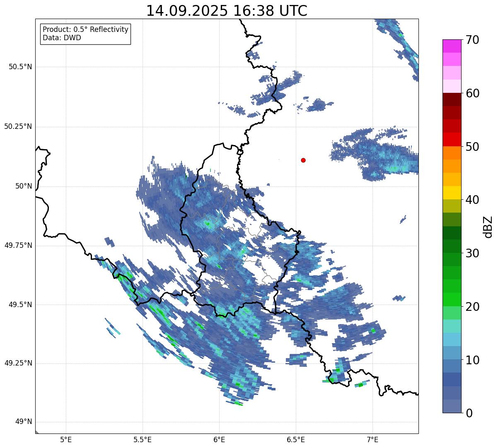
Task: Click the latitude label 50°N
Action: click(x=24, y=186)
